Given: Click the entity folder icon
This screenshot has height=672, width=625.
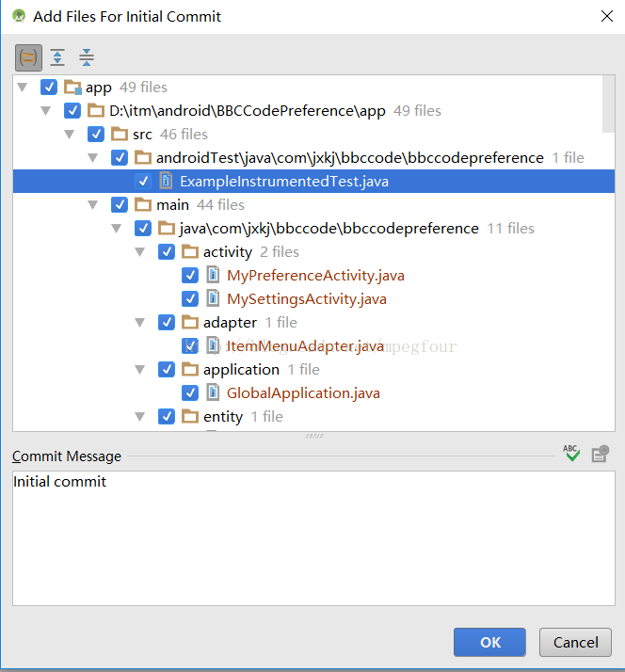Looking at the screenshot, I should (x=190, y=416).
